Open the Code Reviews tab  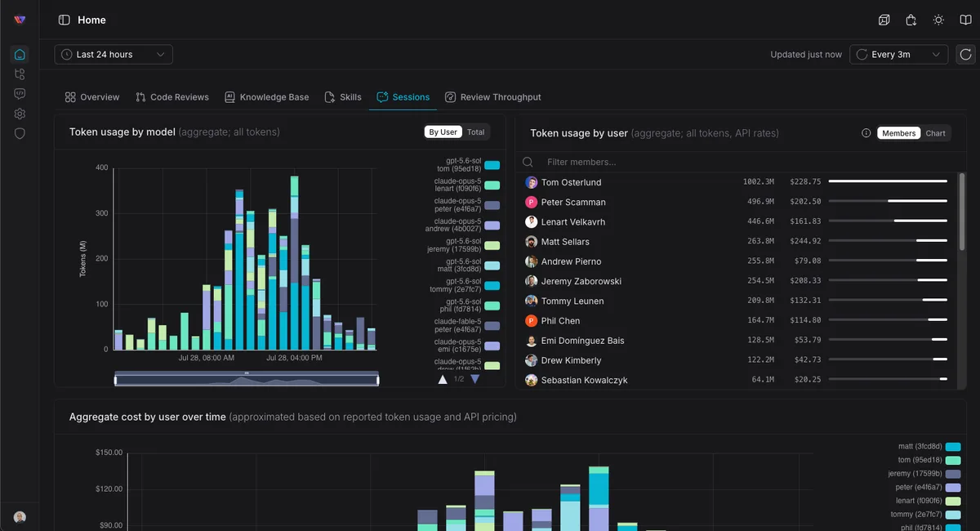pyautogui.click(x=172, y=97)
